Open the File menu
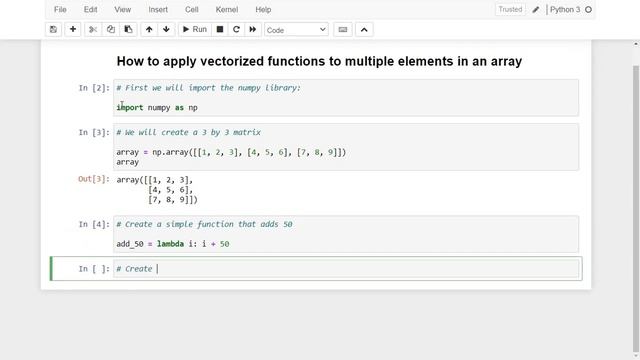The width and height of the screenshot is (640, 360). [x=60, y=9]
